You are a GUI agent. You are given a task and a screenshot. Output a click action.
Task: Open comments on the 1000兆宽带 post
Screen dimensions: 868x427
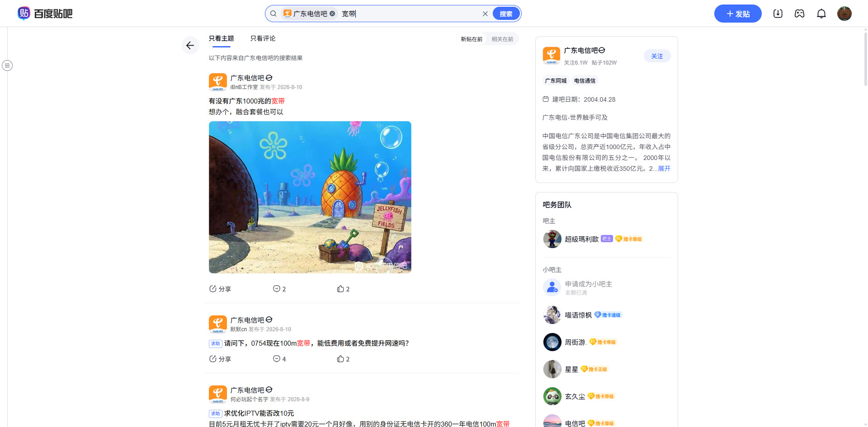(279, 289)
